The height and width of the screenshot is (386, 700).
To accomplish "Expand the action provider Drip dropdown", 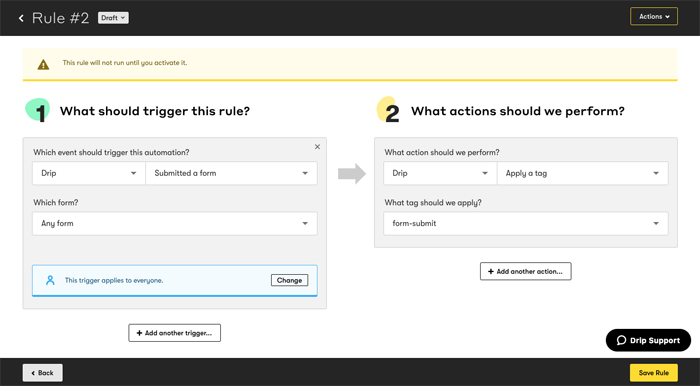I will [440, 173].
